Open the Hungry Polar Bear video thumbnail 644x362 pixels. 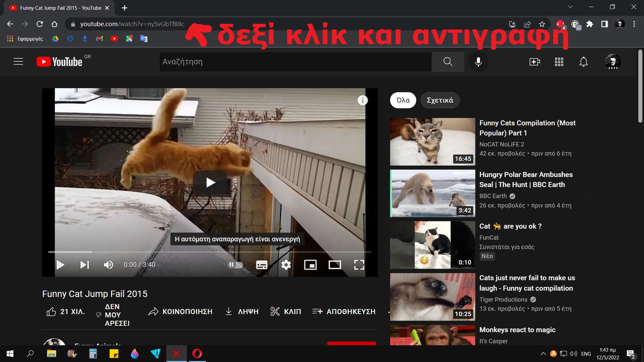(x=433, y=194)
